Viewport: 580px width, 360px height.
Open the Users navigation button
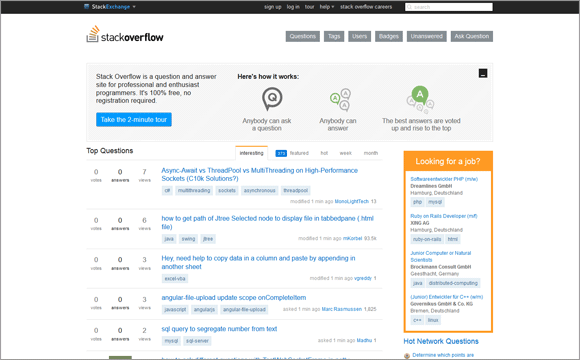360,36
